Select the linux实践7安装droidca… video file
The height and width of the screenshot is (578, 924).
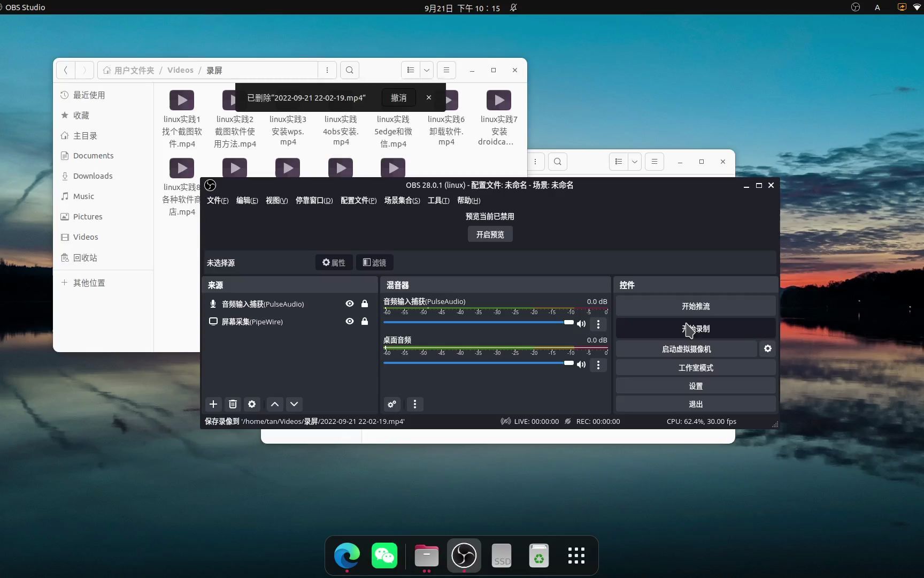click(x=498, y=118)
